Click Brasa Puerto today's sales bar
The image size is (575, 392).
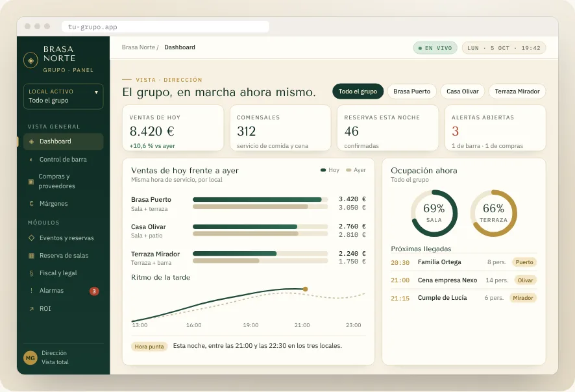coord(257,199)
